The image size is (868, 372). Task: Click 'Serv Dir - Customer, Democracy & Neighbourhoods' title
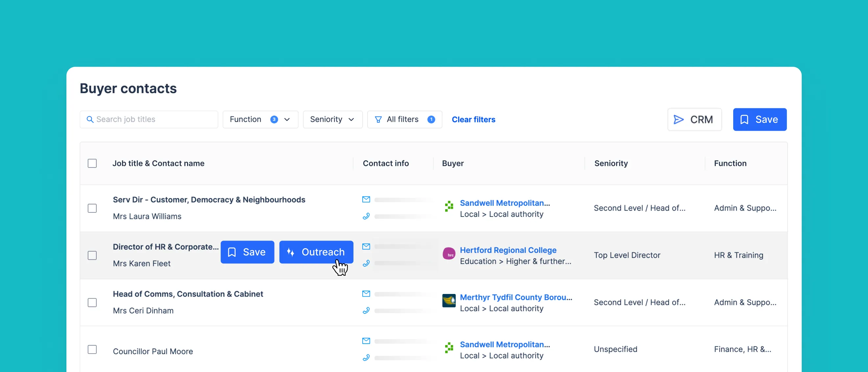tap(209, 199)
